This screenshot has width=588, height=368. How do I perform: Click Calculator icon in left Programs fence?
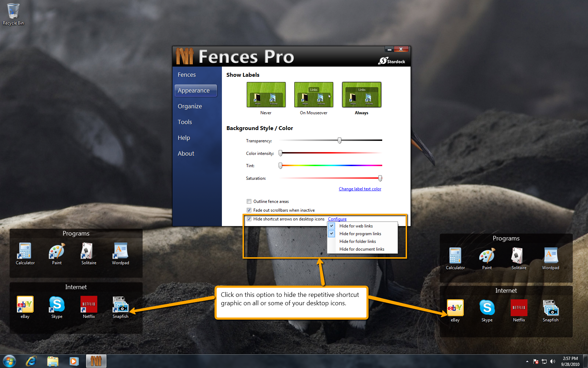25,253
